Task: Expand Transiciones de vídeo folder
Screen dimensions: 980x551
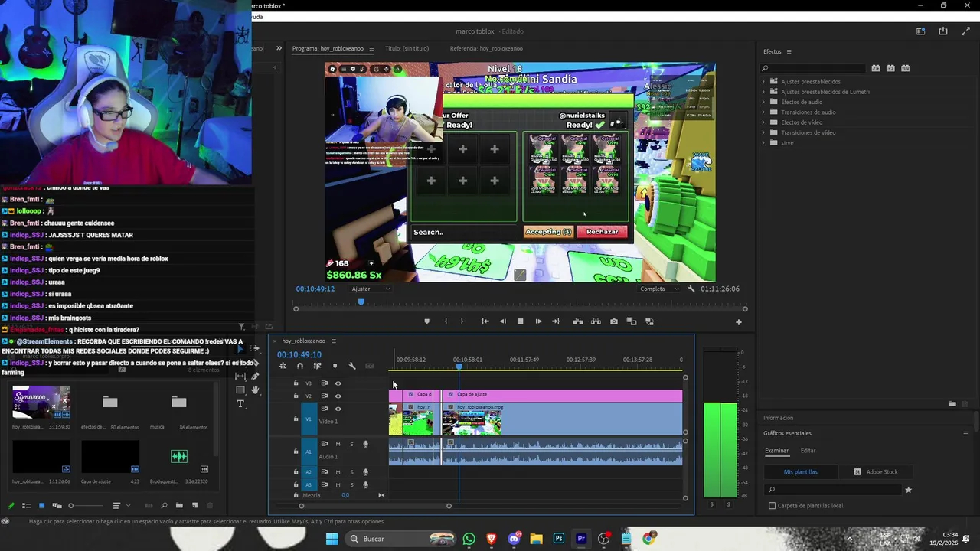Action: pos(763,132)
